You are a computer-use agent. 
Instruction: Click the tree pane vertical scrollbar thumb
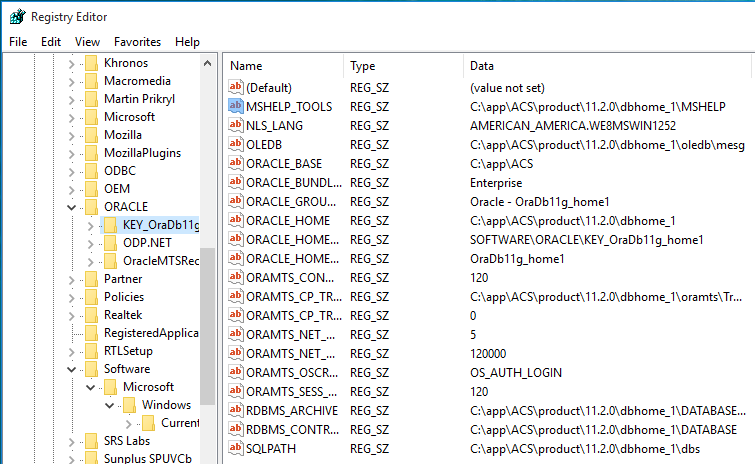pyautogui.click(x=208, y=326)
